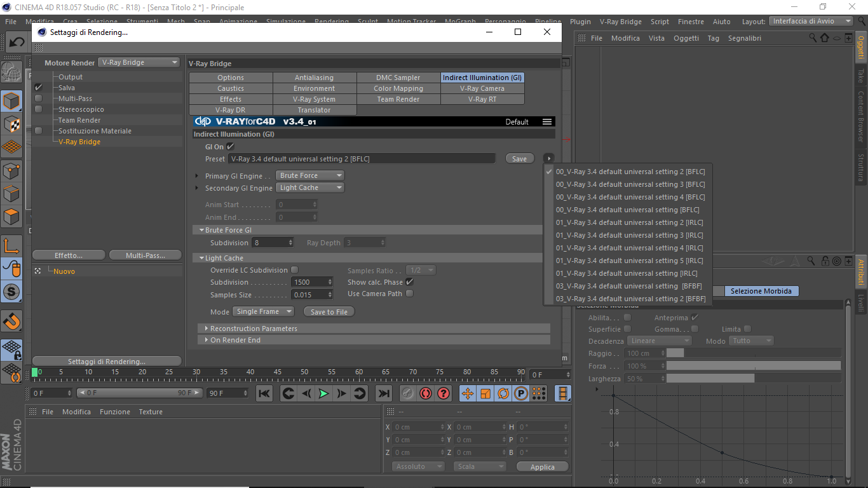Image resolution: width=868 pixels, height=488 pixels.
Task: Enable Override LC Subdivision checkbox
Action: coord(294,270)
